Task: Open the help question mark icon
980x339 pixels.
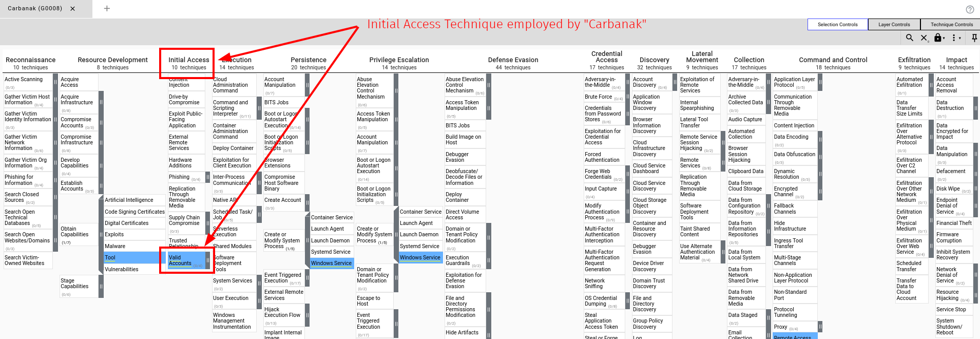Action: (970, 9)
